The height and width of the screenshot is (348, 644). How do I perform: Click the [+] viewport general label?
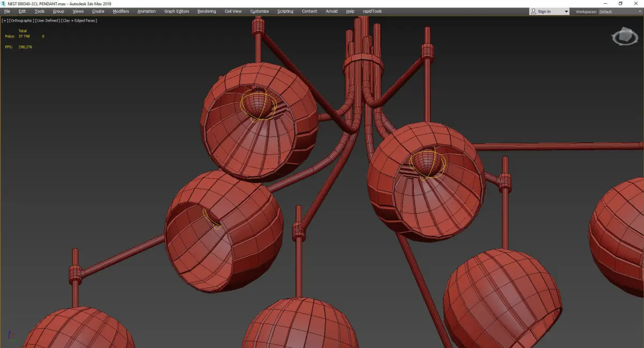(5, 20)
